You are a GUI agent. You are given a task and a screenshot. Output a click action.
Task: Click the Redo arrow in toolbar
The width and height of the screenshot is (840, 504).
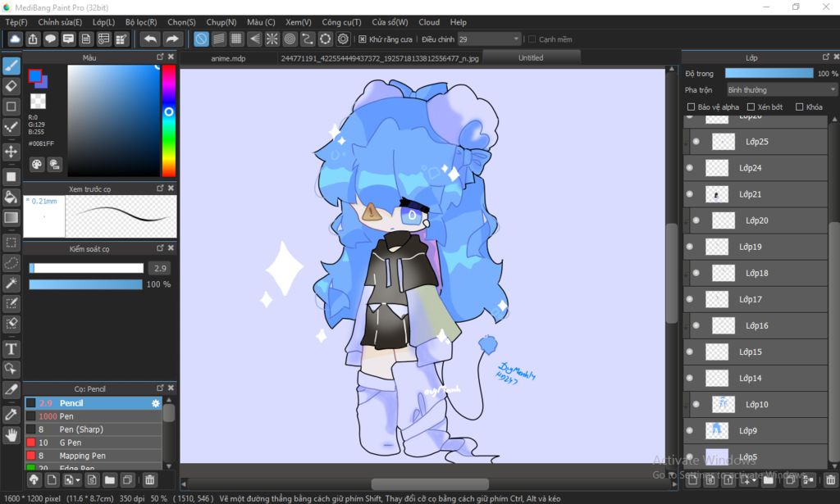click(x=172, y=39)
